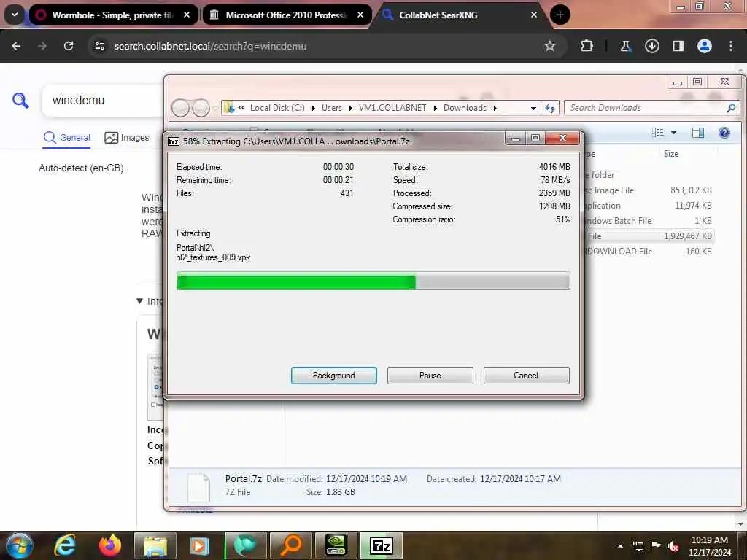
Task: Change the Explorer view mode
Action: click(x=658, y=133)
